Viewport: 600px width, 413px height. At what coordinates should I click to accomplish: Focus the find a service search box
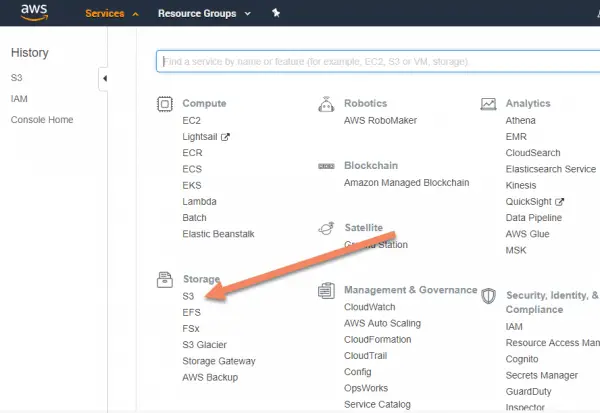(378, 61)
